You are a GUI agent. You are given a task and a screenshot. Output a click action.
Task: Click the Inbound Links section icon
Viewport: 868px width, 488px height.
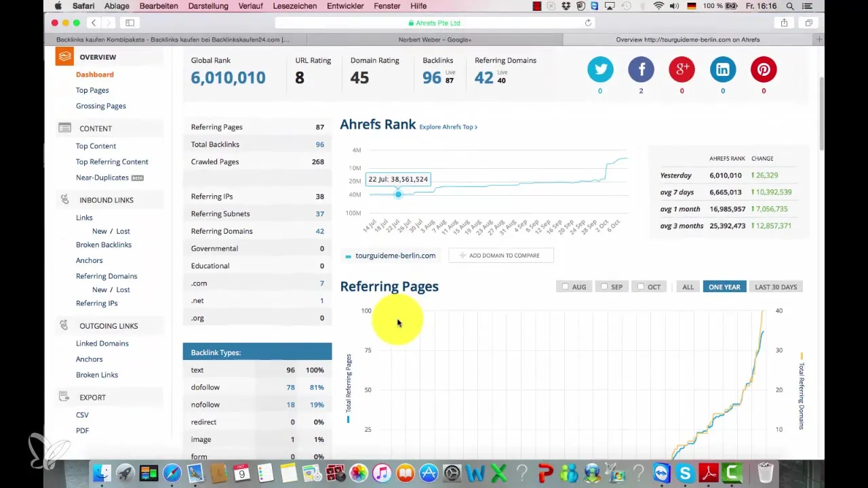click(x=64, y=200)
